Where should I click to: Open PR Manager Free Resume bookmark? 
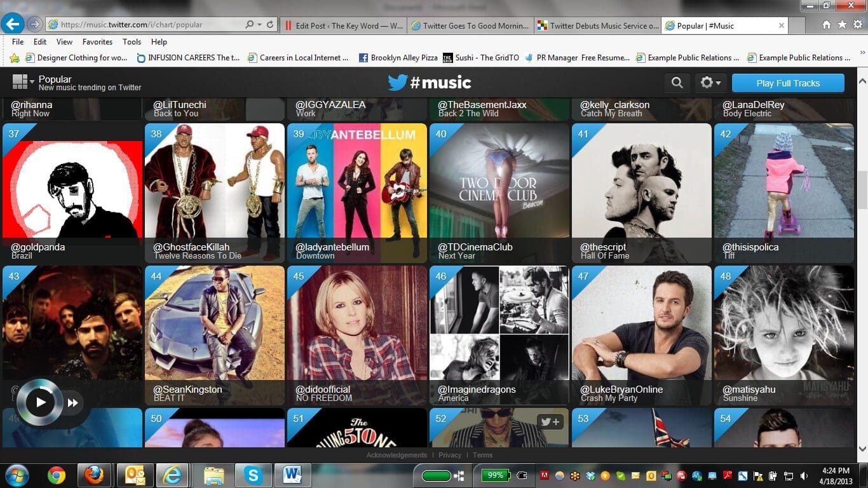[x=577, y=58]
